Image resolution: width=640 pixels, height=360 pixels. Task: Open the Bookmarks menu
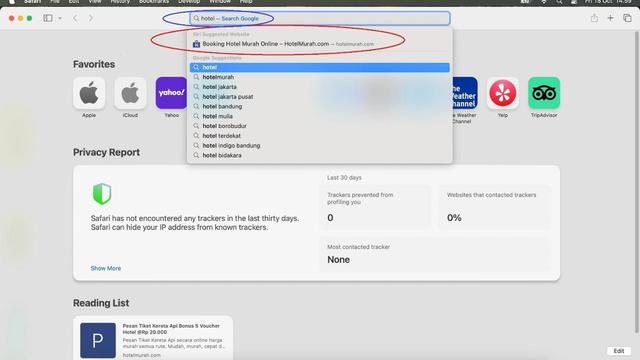click(154, 2)
